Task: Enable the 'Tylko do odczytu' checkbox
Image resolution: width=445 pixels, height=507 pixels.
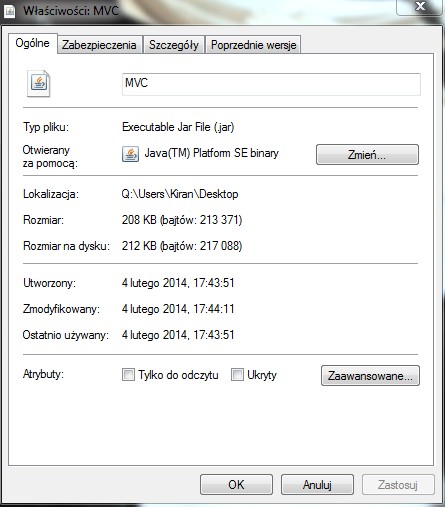Action: [x=128, y=375]
